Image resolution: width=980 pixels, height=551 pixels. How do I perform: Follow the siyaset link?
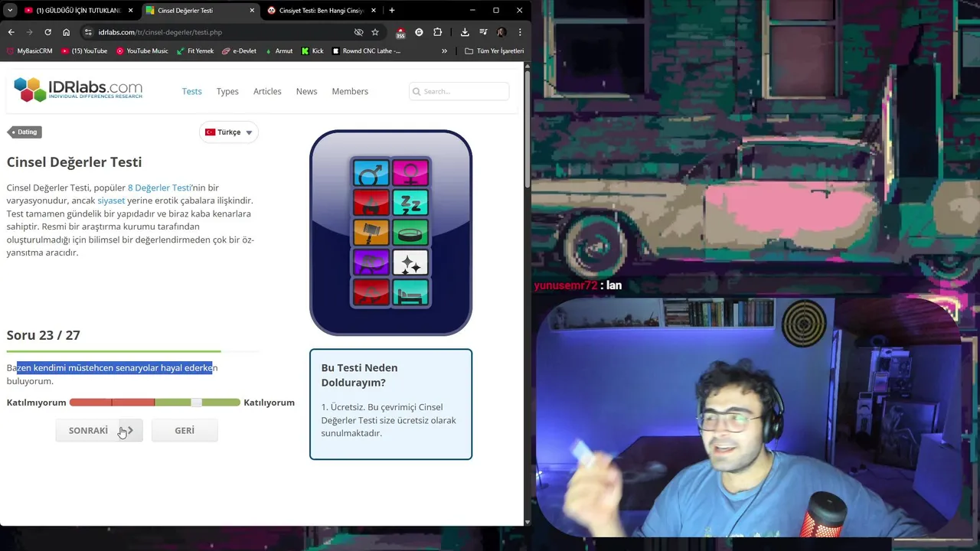tap(111, 201)
